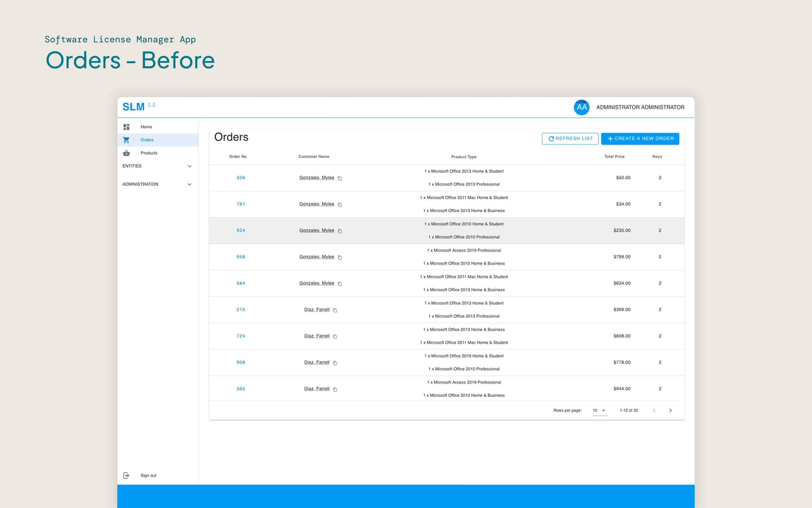Click the Total Price column header

[x=614, y=157]
